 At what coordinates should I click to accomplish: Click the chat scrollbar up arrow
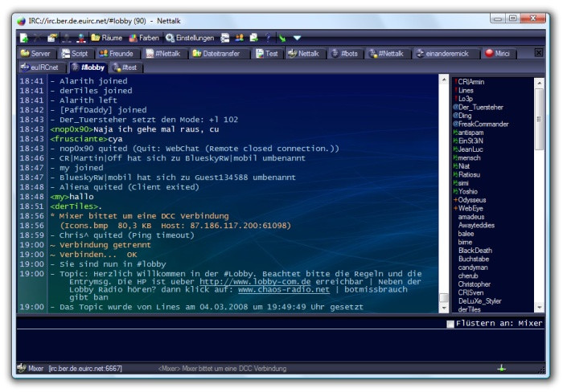[x=444, y=79]
